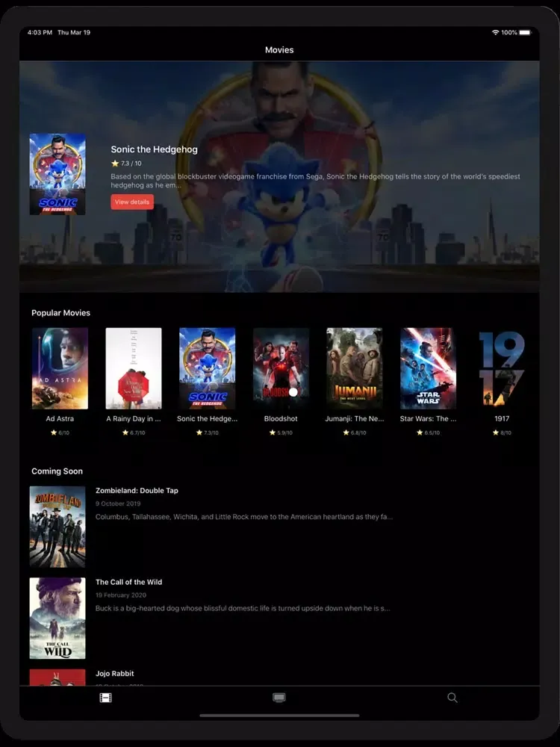Click the View details button
Viewport: 560px width, 747px height.
coord(132,202)
